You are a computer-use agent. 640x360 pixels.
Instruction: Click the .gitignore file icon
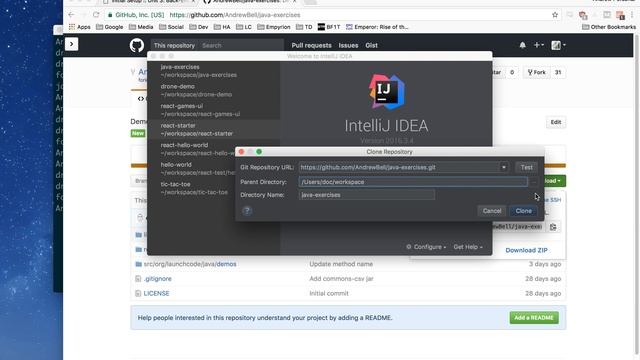[138, 279]
